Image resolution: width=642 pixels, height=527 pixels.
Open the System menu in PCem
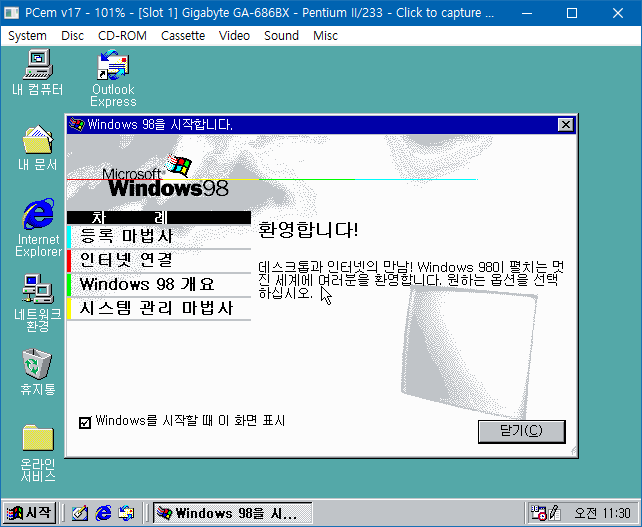pos(27,36)
